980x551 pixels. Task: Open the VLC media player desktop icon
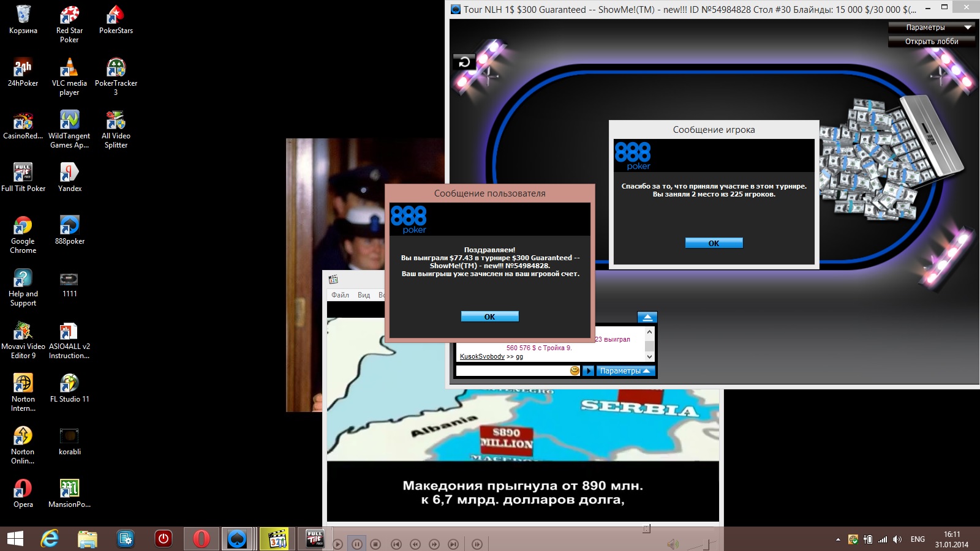point(69,77)
